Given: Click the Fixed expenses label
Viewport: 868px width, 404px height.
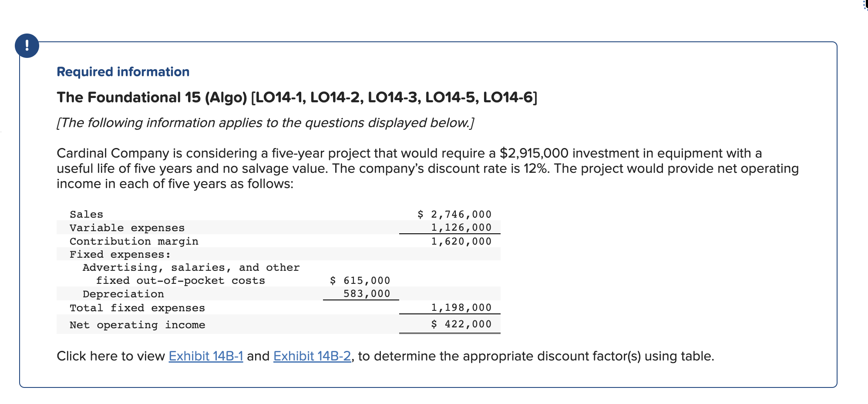Looking at the screenshot, I should tap(119, 254).
